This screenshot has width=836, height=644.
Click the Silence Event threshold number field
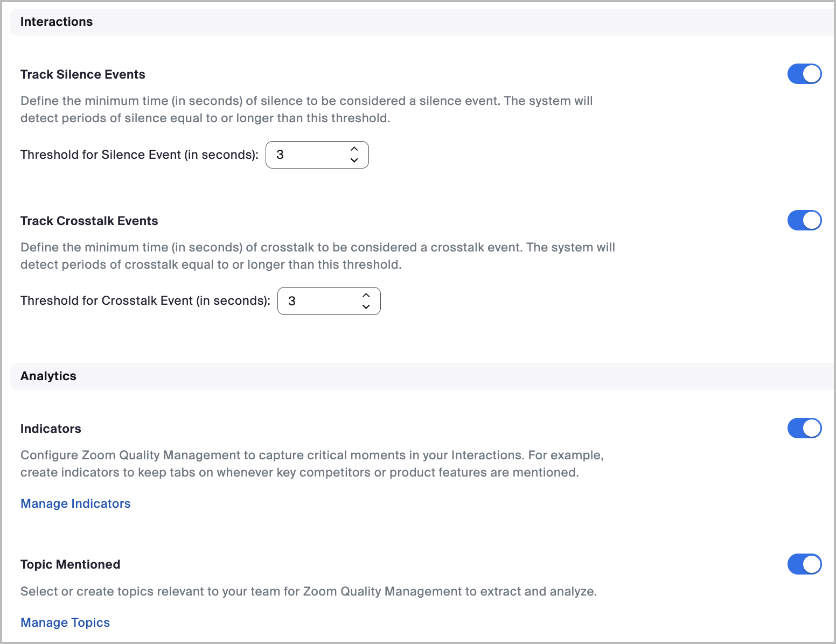[x=307, y=155]
